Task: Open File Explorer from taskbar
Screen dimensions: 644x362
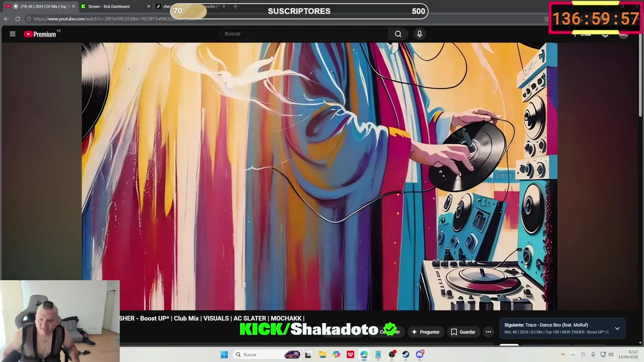Action: click(x=323, y=354)
